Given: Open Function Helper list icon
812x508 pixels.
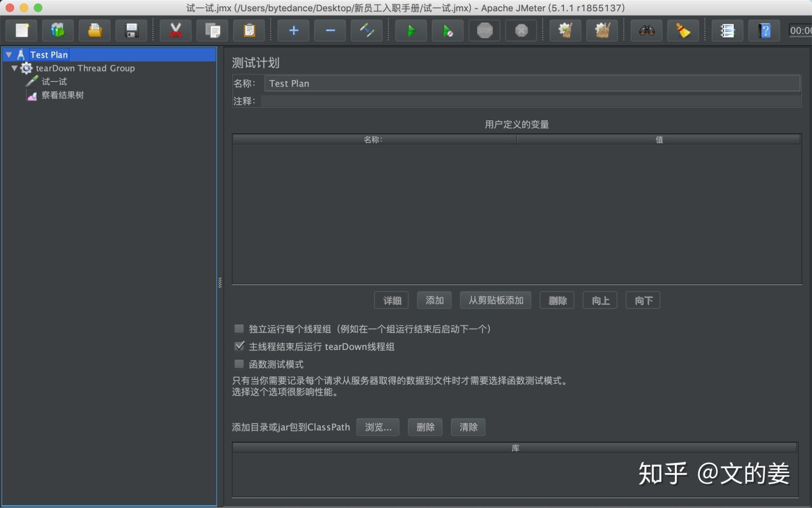Looking at the screenshot, I should pos(727,30).
